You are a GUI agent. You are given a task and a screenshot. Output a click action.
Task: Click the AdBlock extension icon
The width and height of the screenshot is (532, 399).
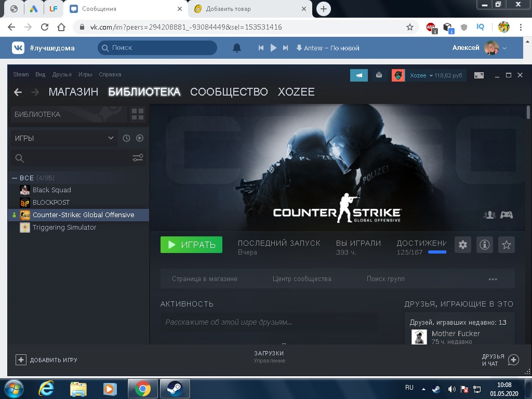click(x=431, y=28)
